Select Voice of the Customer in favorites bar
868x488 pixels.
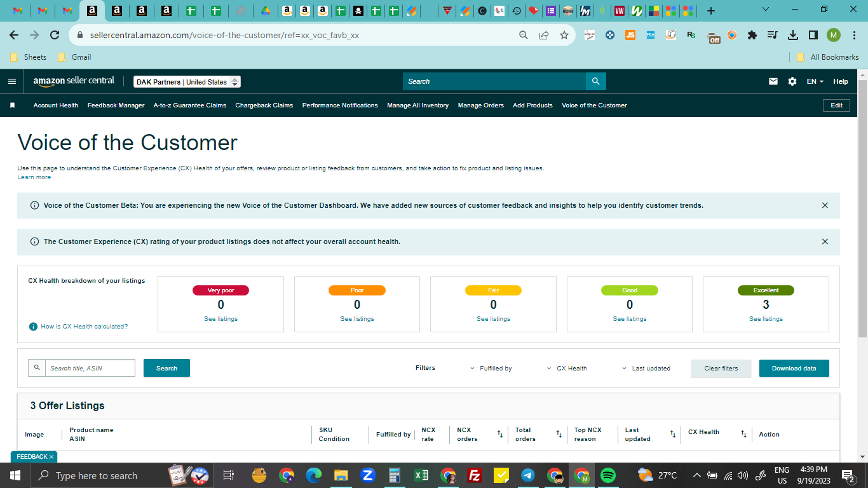click(594, 105)
